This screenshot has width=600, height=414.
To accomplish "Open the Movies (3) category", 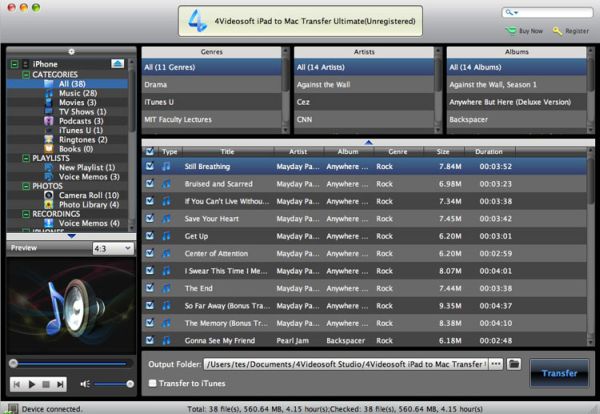I will point(77,103).
